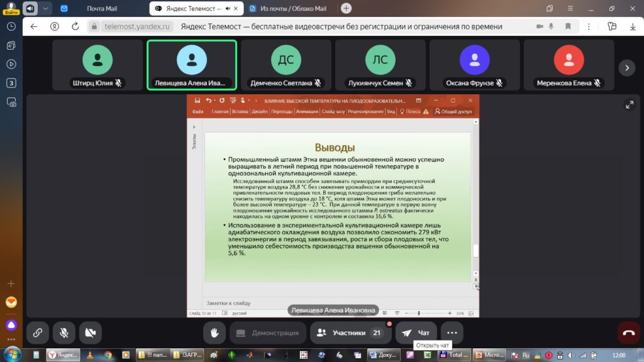Select Оксана Фрунзе participant tile
The image size is (644, 362).
click(x=474, y=65)
